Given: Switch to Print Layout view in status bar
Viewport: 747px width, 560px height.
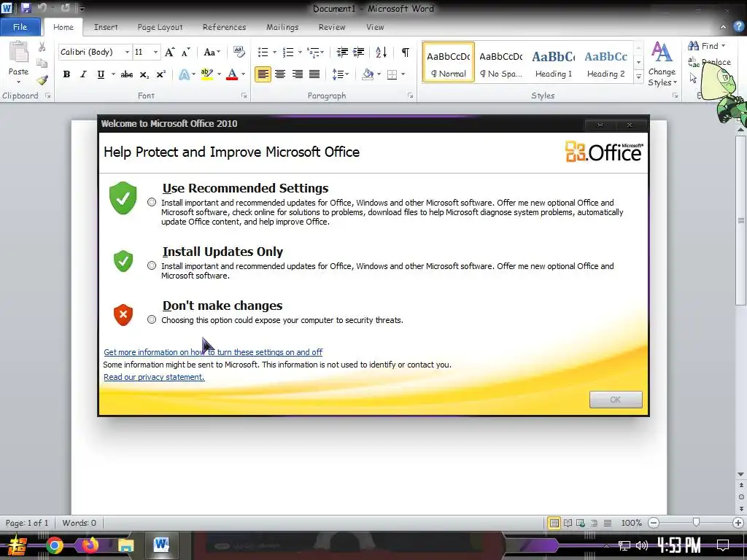Looking at the screenshot, I should (554, 523).
